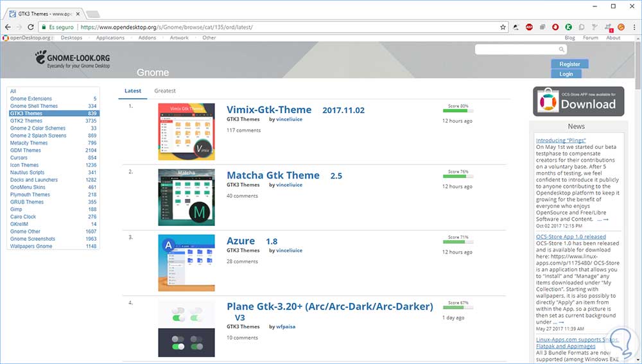Click the Login button
This screenshot has width=642, height=364.
(566, 74)
